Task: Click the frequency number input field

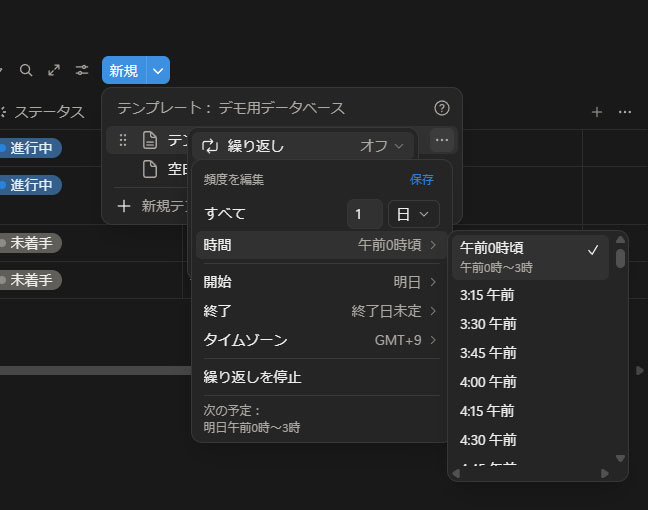Action: (364, 213)
